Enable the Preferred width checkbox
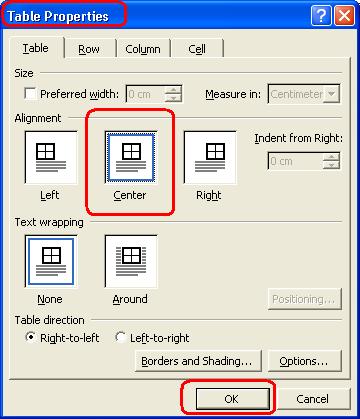The width and height of the screenshot is (360, 419). pyautogui.click(x=30, y=94)
